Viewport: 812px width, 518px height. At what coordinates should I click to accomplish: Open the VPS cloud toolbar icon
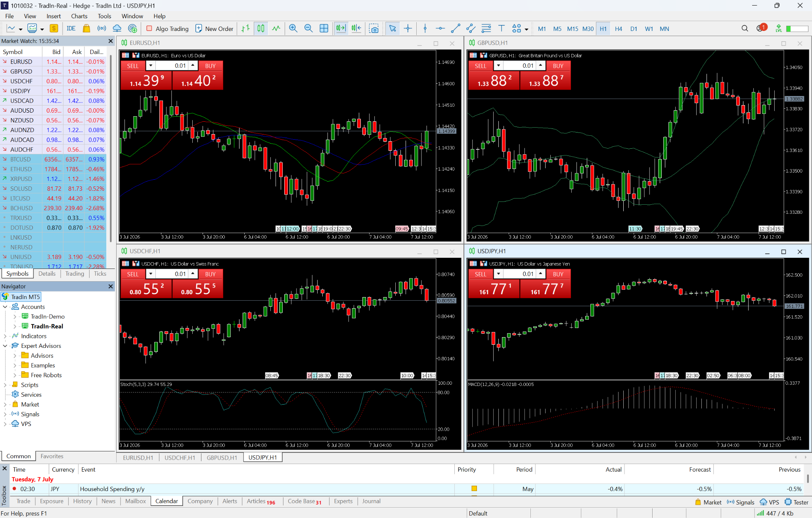tap(117, 29)
